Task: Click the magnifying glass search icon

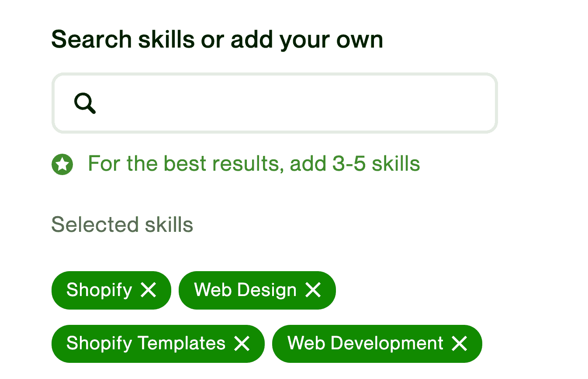Action: 85,103
